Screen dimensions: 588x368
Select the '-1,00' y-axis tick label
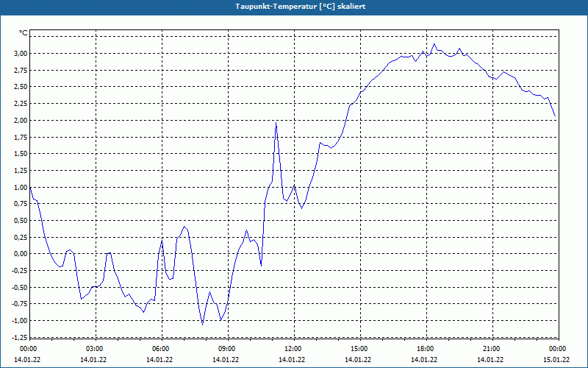[x=20, y=321]
